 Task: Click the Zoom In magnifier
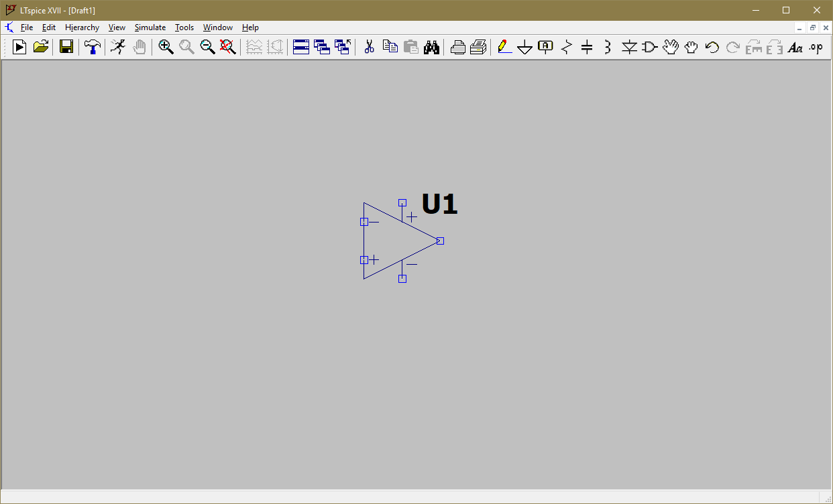tap(166, 47)
